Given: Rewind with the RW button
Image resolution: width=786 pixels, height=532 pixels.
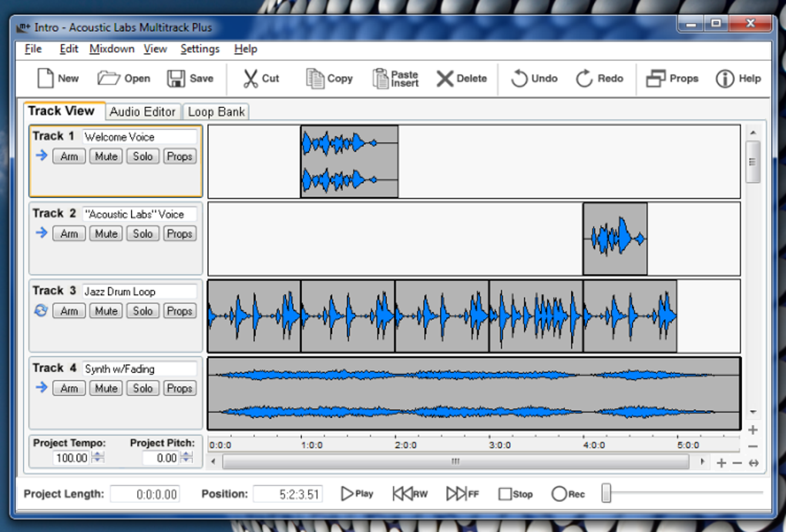Looking at the screenshot, I should [x=410, y=494].
